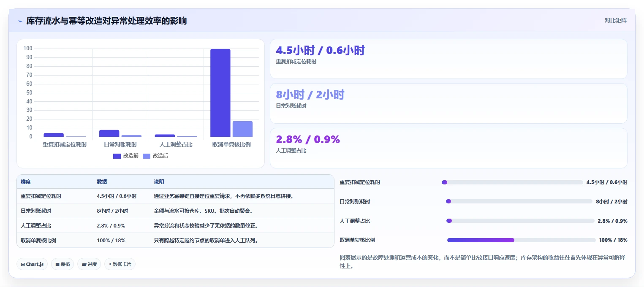Click the 日常对账耗时 x-axis label in the chart

click(120, 144)
